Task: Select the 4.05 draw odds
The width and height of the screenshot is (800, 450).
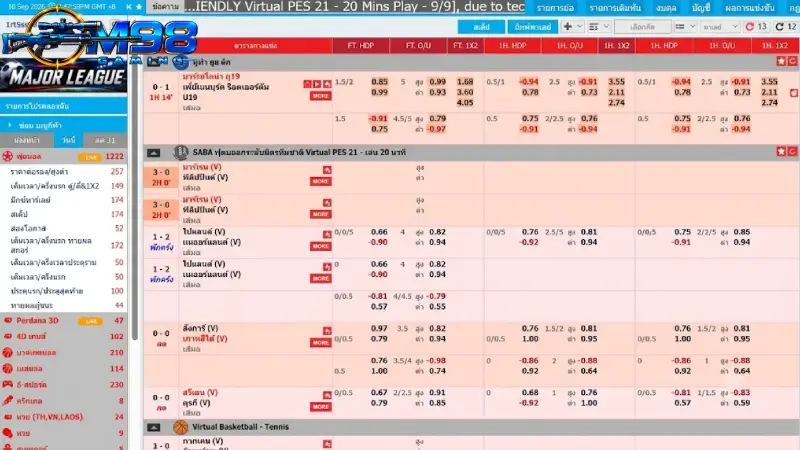Action: pyautogui.click(x=465, y=103)
